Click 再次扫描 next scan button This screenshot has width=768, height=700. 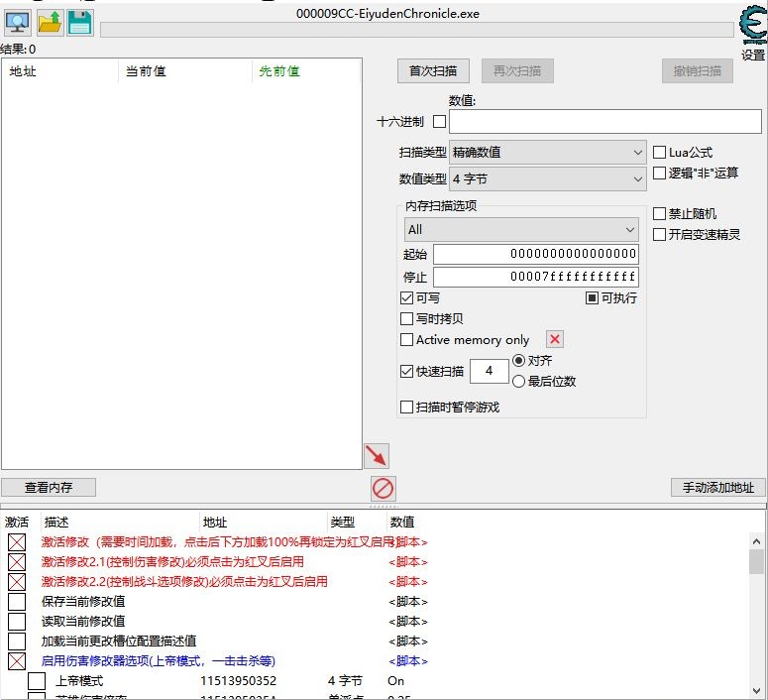click(x=517, y=71)
